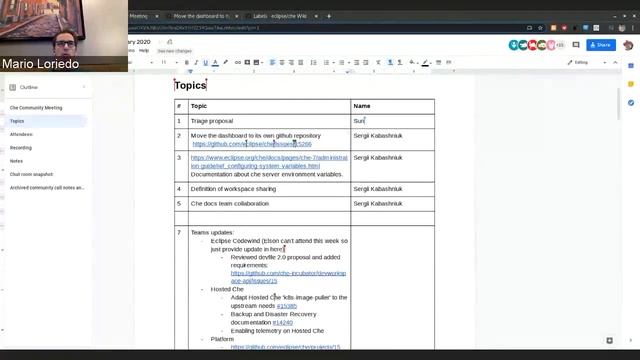Go to Che Community Meeting in the outline
640x360 pixels.
(36, 108)
